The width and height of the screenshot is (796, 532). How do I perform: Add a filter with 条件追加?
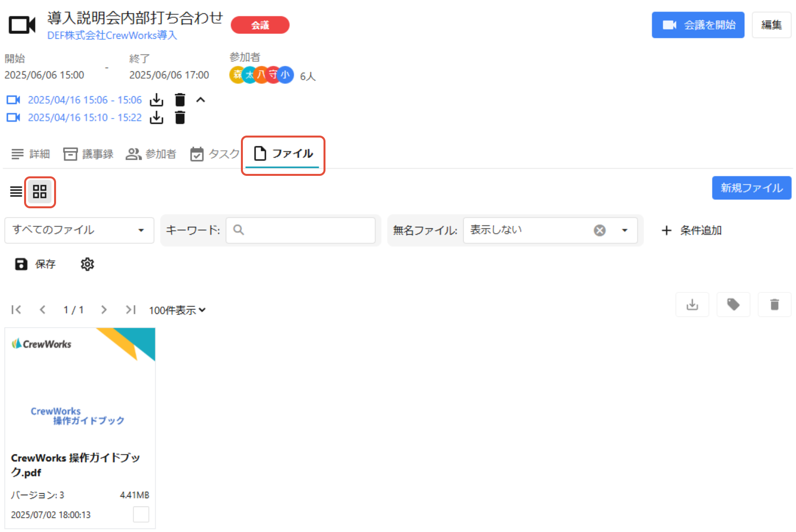(x=691, y=230)
